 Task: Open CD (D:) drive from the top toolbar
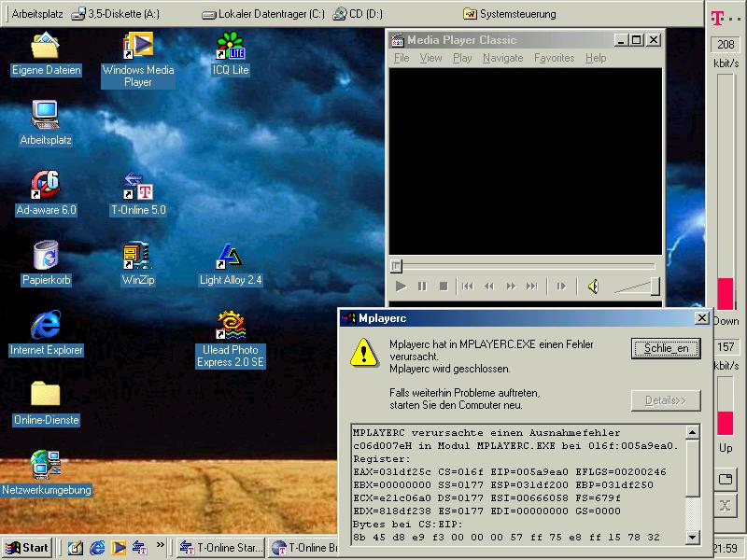358,14
